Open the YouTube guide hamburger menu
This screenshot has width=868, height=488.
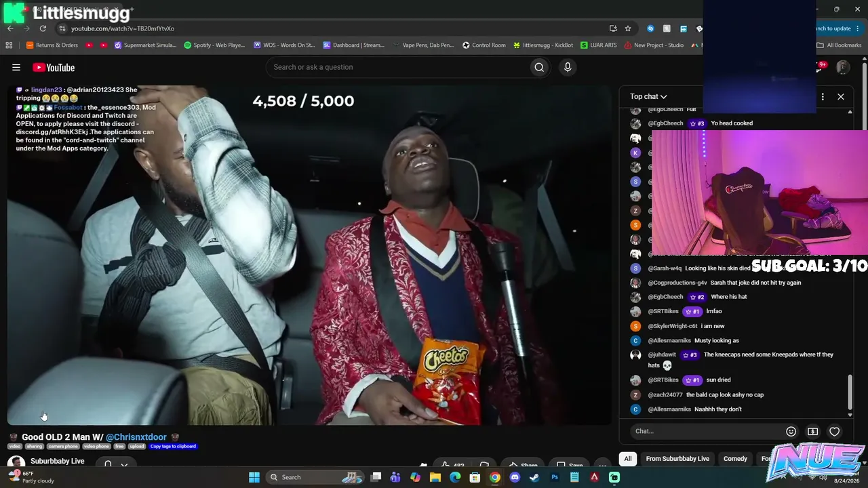pyautogui.click(x=16, y=67)
